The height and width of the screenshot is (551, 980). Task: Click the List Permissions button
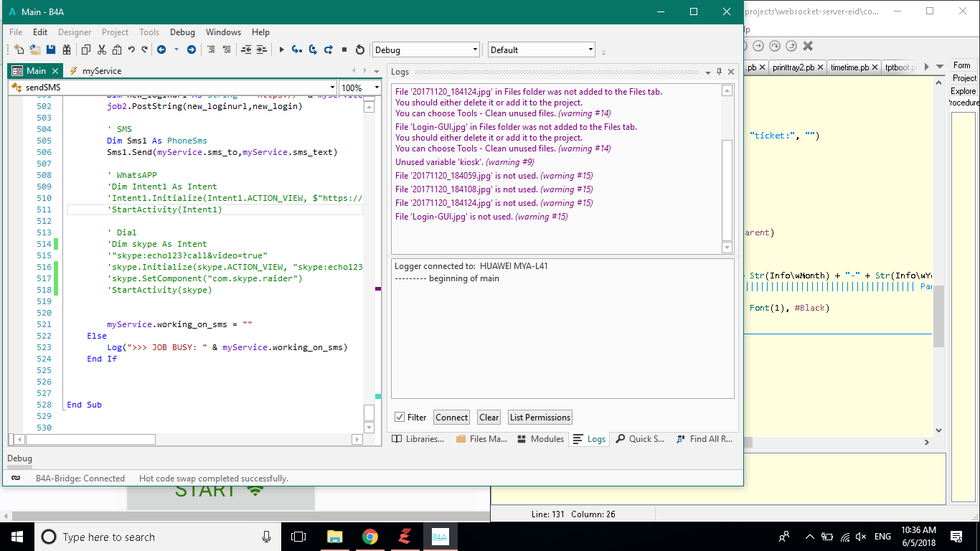click(540, 418)
